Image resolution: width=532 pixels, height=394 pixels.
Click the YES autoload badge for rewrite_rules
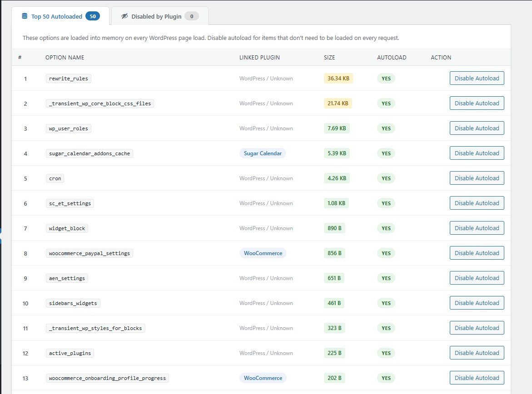click(386, 79)
